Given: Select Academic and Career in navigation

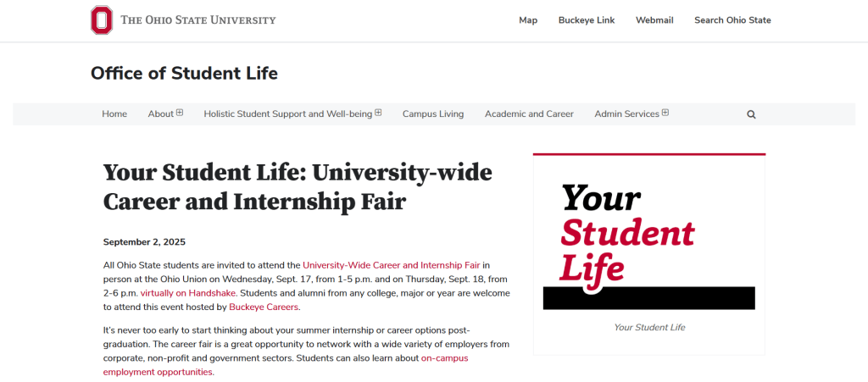Looking at the screenshot, I should pos(529,114).
